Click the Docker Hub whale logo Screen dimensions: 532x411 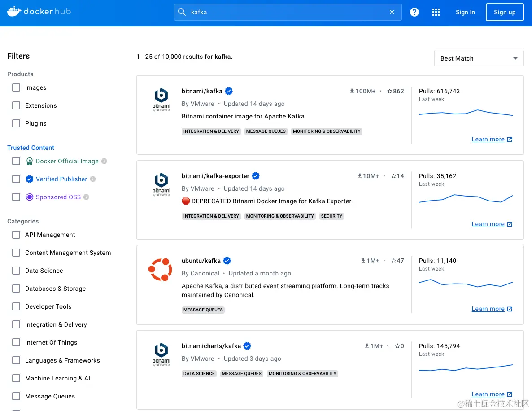coord(14,11)
